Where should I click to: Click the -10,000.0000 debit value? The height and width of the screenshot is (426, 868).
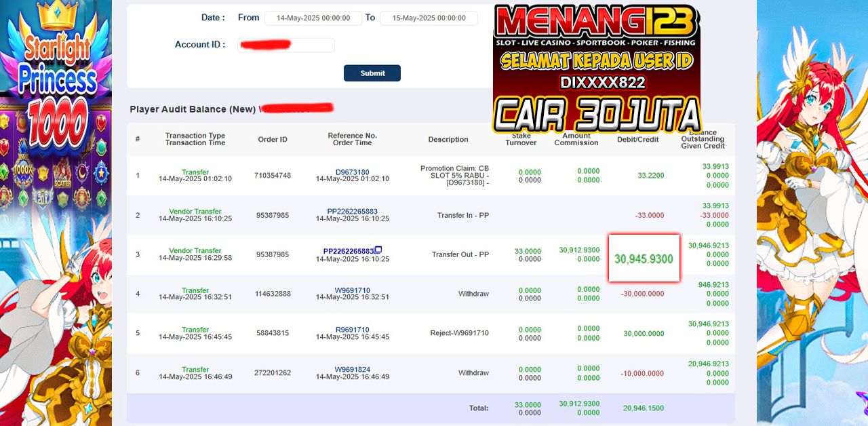pos(643,373)
